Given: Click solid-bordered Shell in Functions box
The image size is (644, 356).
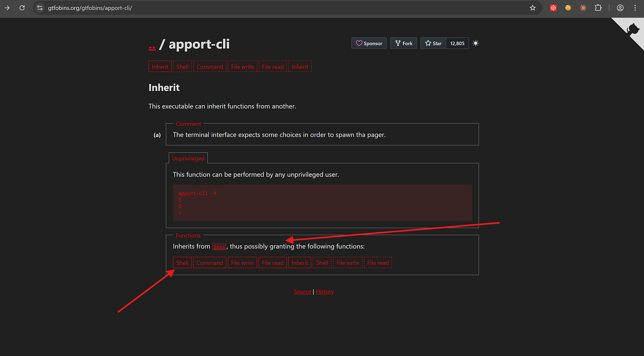Looking at the screenshot, I should pyautogui.click(x=182, y=263).
